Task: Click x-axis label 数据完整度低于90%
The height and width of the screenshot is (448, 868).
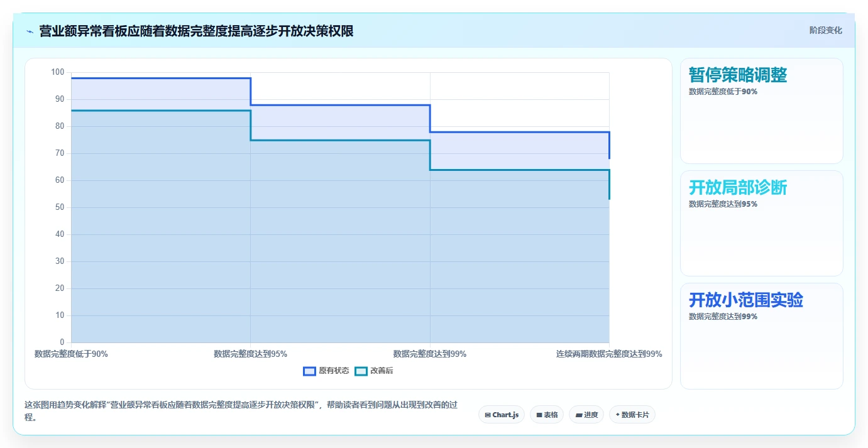Action: coord(71,354)
